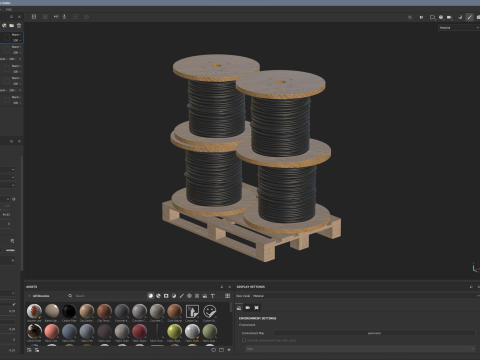Click the symmetry icon in the viewport toolbar
This screenshot has height=360, width=480.
[56, 17]
